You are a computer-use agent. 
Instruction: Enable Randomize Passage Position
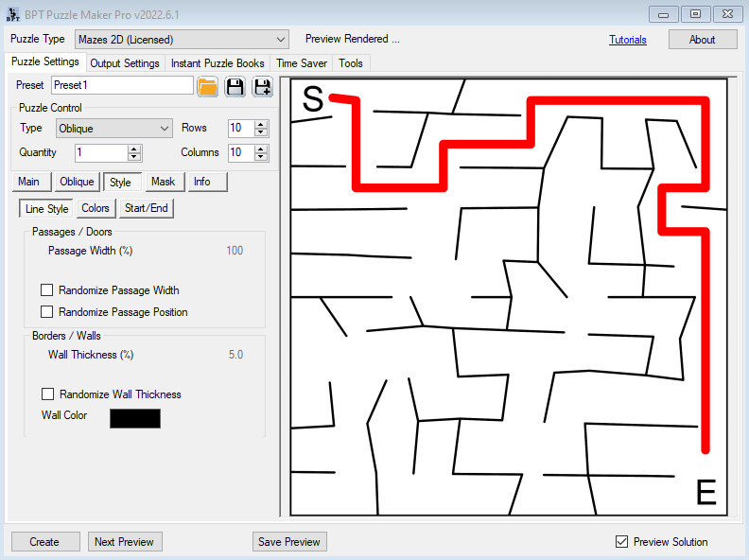pyautogui.click(x=47, y=312)
